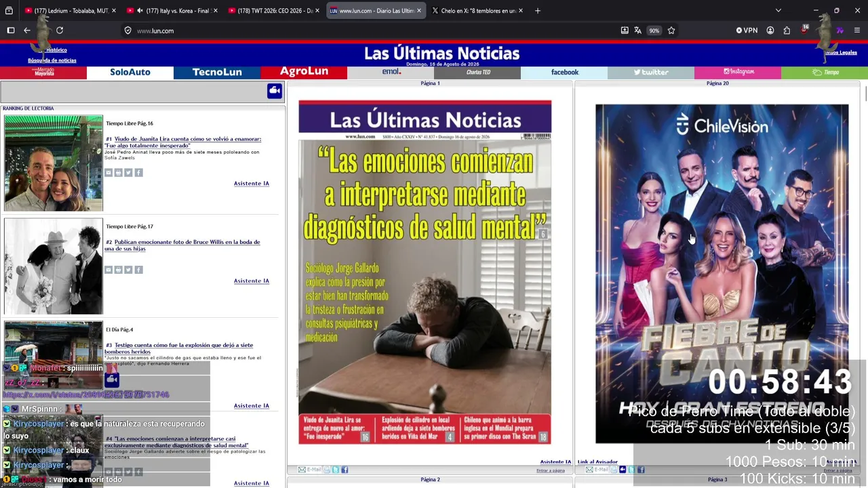
Task: Close the www.lun.com tab
Action: 418,11
